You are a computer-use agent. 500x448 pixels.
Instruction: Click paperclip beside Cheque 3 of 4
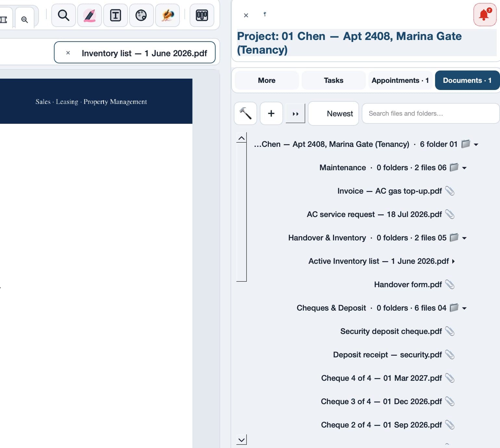450,401
